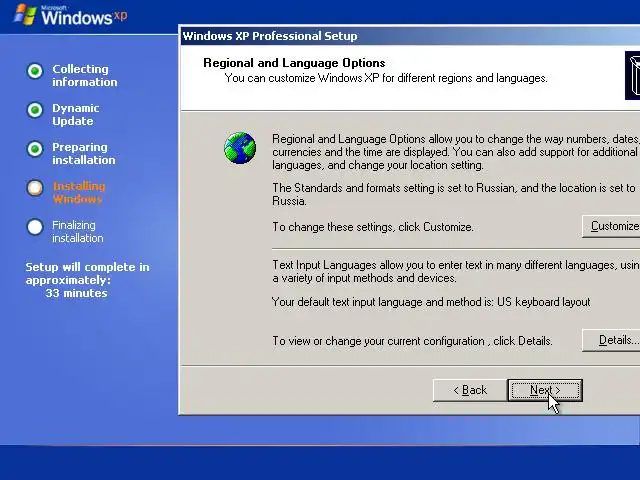Viewport: 640px width, 480px height.
Task: Click the globe icon in the dialog
Action: point(240,148)
